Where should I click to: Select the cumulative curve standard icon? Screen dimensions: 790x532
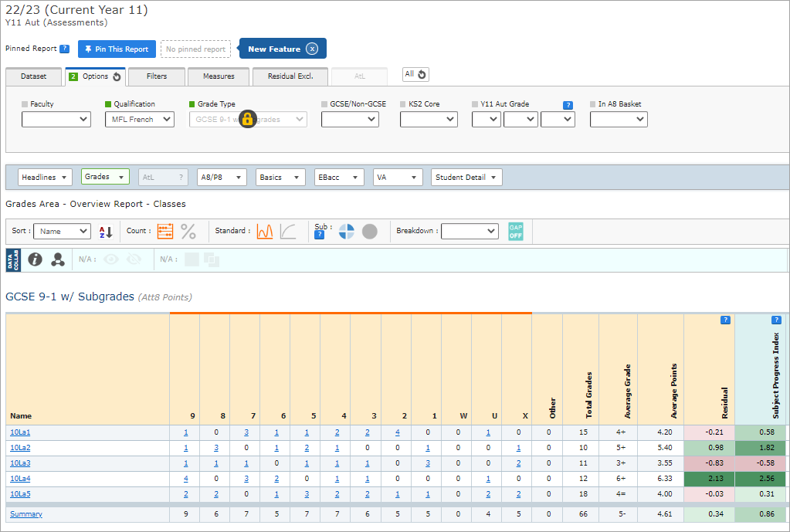click(288, 231)
